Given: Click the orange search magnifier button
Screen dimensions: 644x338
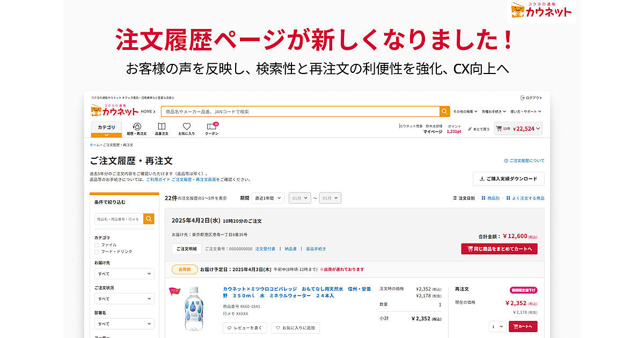Looking at the screenshot, I should pos(444,112).
